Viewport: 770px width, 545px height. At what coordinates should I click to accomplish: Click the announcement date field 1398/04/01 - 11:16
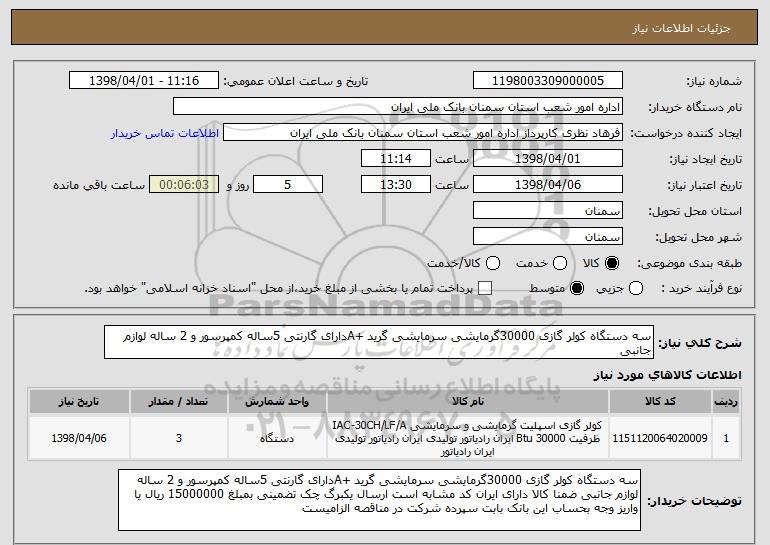click(x=144, y=81)
